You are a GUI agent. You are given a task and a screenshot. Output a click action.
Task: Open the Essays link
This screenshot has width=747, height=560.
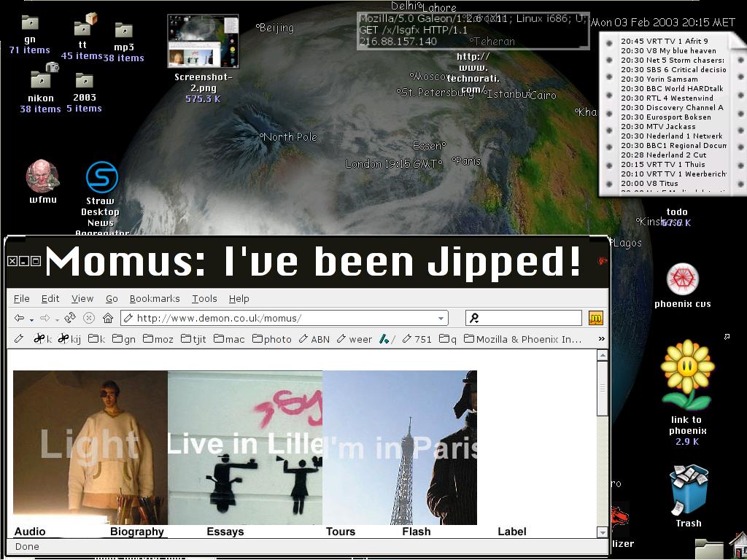click(x=225, y=532)
